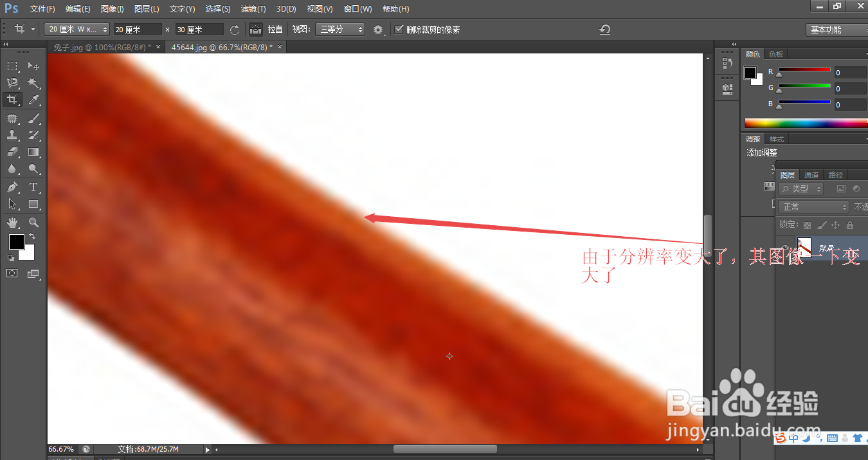The width and height of the screenshot is (868, 460).
Task: Select the Dodge tool
Action: coord(33,169)
